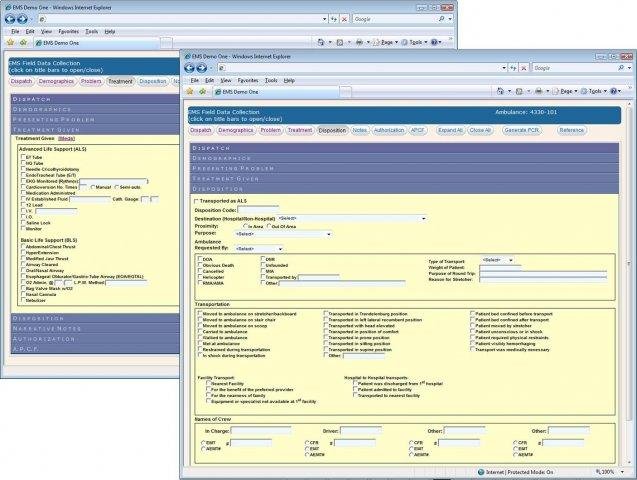The image size is (637, 480).
Task: Open the Purpose dropdown
Action: pos(283,234)
